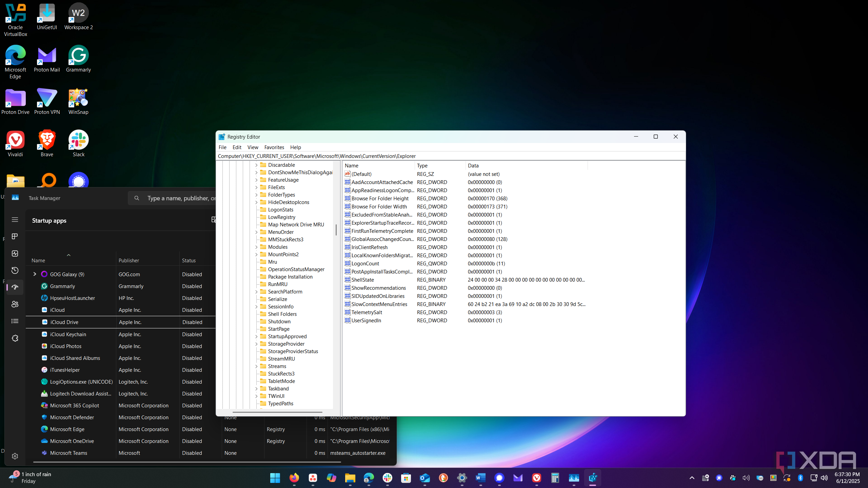Sort registry values by Type column
This screenshot has width=868, height=488.
tap(440, 165)
